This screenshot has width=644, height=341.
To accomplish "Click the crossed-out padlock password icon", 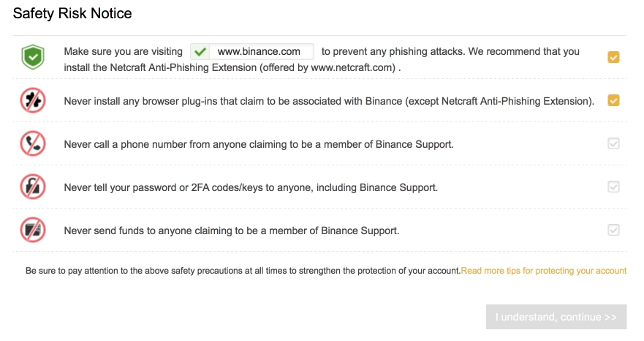I will tap(32, 187).
